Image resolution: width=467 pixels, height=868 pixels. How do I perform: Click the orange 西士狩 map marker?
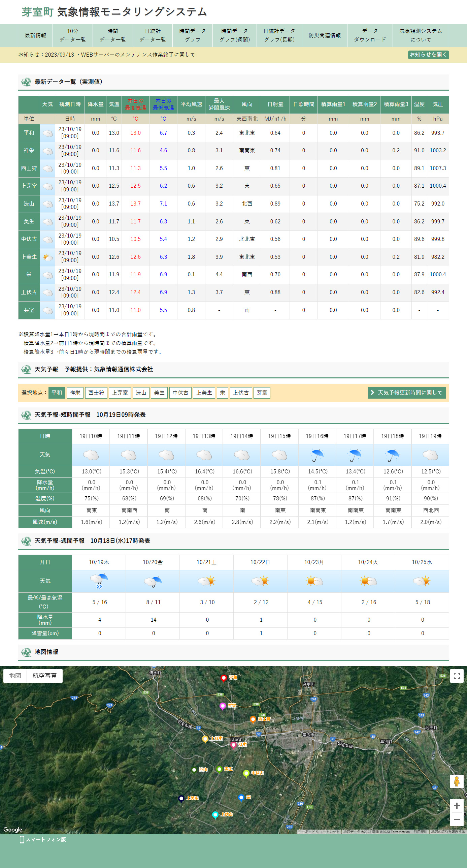point(253,719)
